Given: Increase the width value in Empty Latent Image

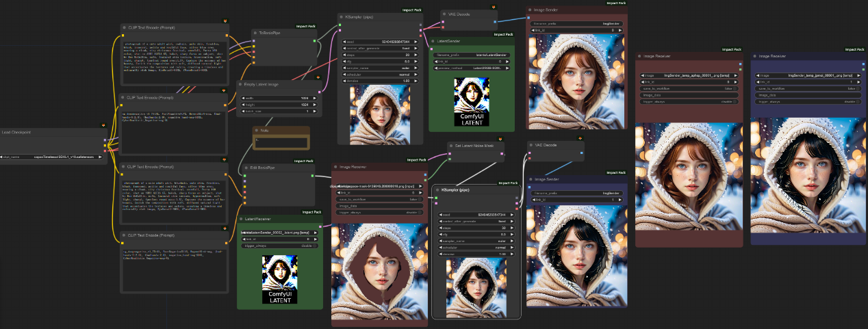Looking at the screenshot, I should pos(314,98).
